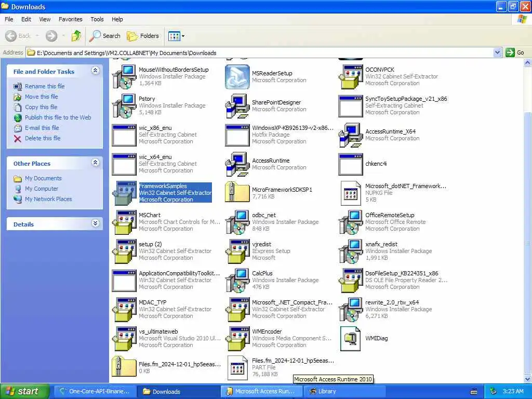Select the rewrite_2.0_rtw_x64 installer icon

coord(351,310)
